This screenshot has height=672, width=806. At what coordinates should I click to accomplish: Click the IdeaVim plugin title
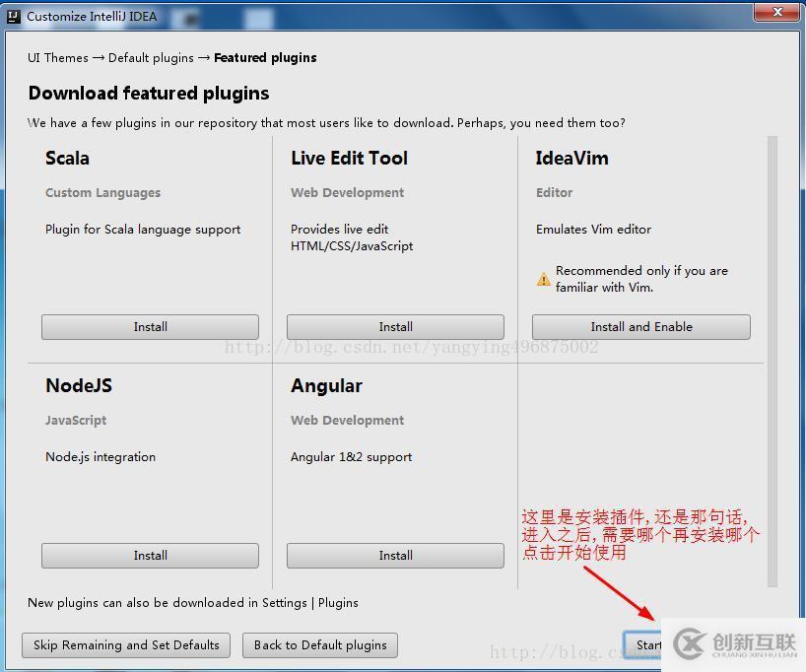pos(571,158)
